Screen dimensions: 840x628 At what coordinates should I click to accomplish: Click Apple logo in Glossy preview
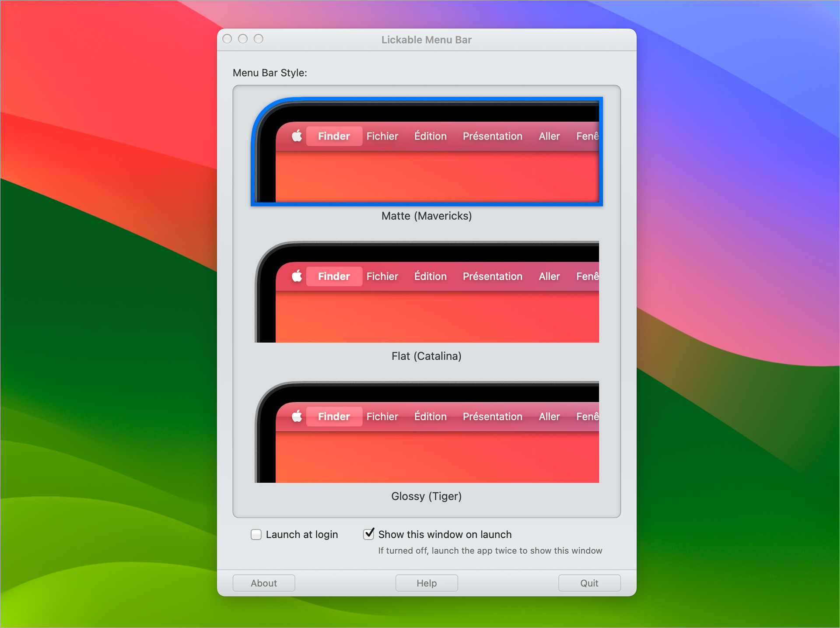coord(297,416)
